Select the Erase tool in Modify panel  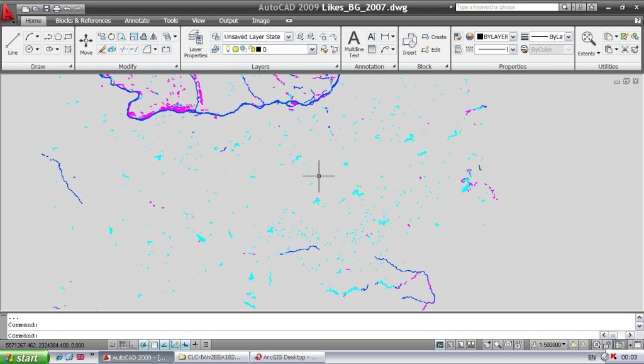point(101,49)
